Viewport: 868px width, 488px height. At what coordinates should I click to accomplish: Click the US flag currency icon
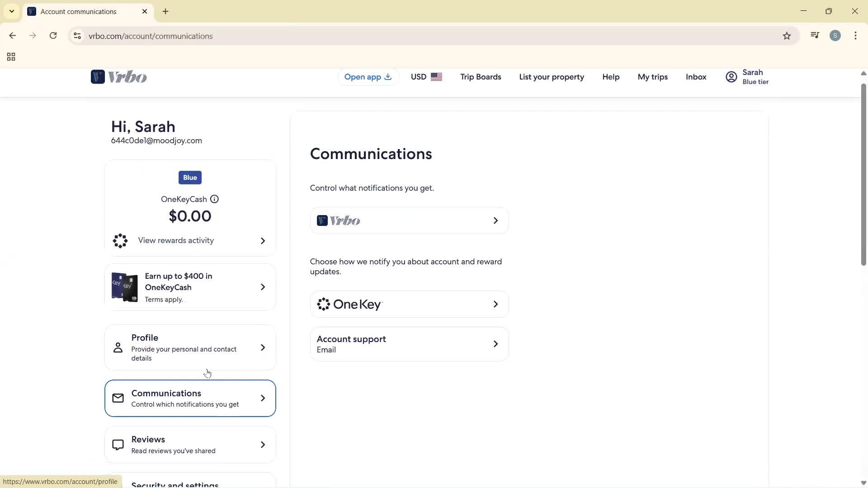pyautogui.click(x=437, y=77)
